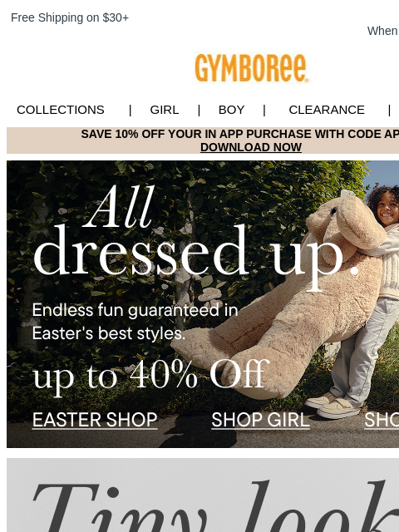Click the child's beige sneakers

pyautogui.click(x=334, y=406)
